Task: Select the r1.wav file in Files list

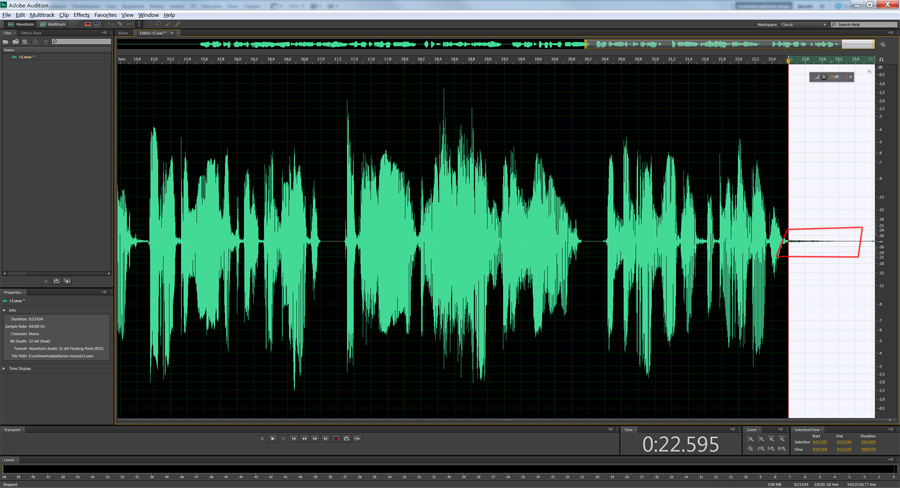Action: coord(26,57)
